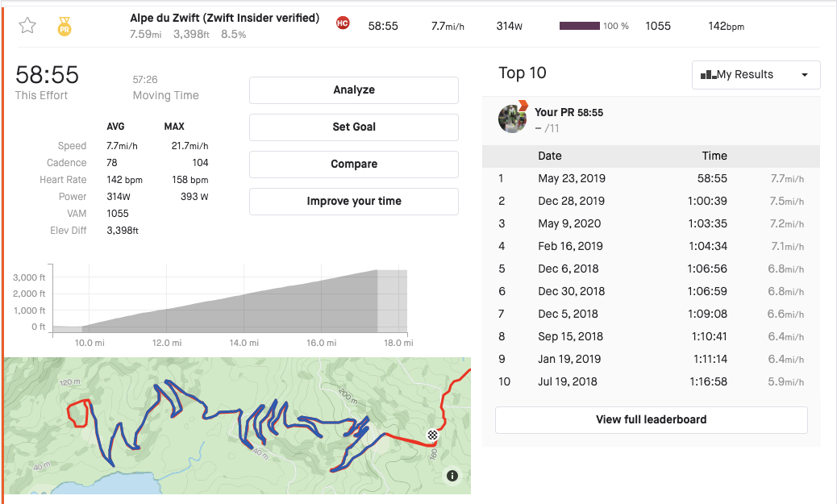Star the Alpe du Zwift segment

pos(27,26)
